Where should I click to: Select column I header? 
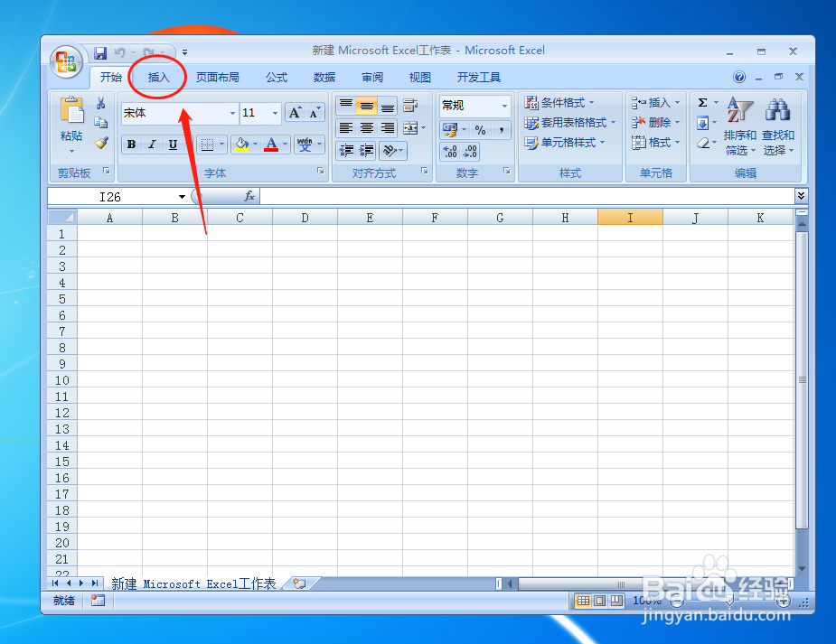click(630, 218)
